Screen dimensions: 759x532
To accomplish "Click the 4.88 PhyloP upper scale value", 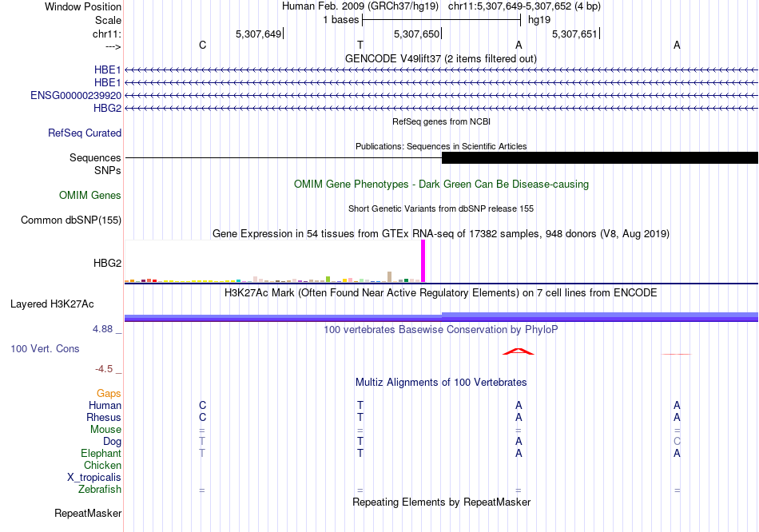I will click(x=102, y=328).
